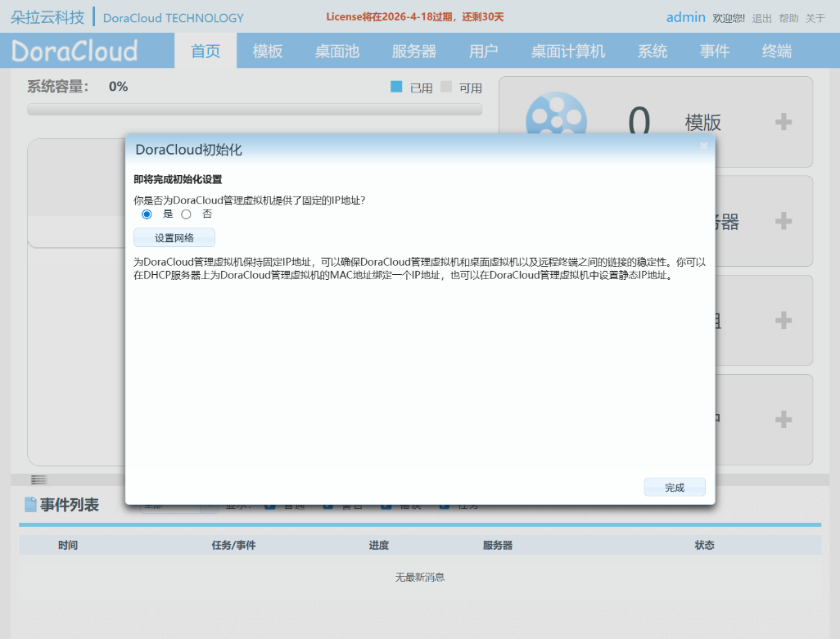Switch to the 用户 tab
The height and width of the screenshot is (639, 840).
(x=483, y=51)
